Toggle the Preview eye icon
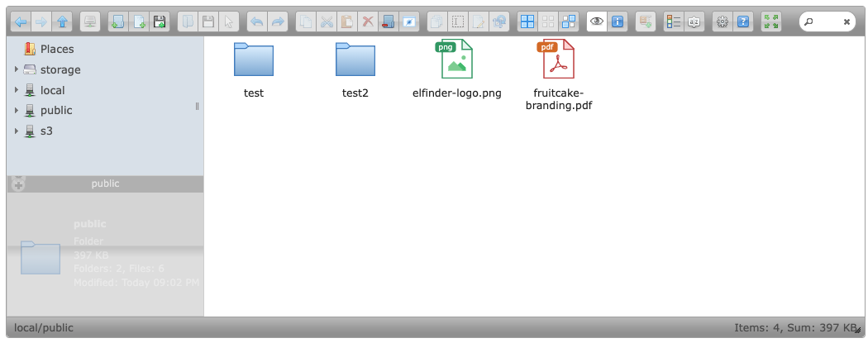Viewport: 868px width, 343px height. (596, 22)
